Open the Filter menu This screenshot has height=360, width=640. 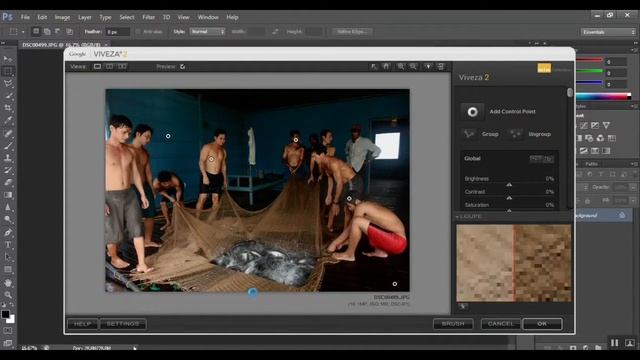(x=149, y=17)
